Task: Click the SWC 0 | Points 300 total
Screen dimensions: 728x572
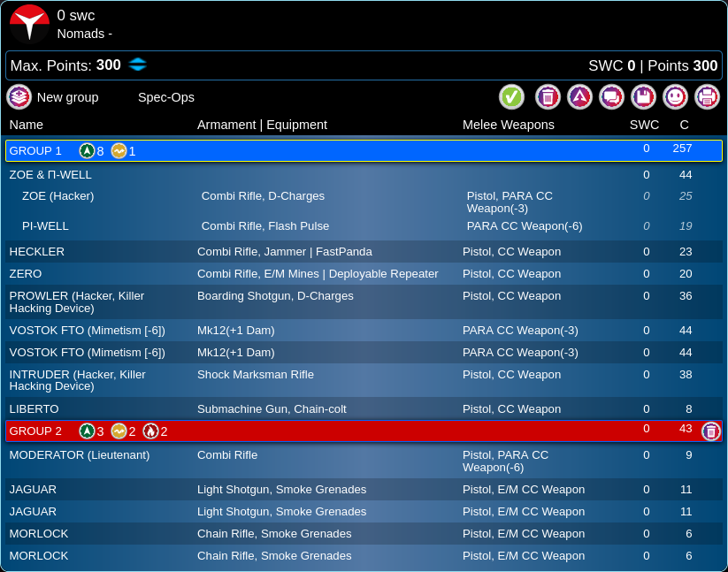Action: pyautogui.click(x=653, y=65)
